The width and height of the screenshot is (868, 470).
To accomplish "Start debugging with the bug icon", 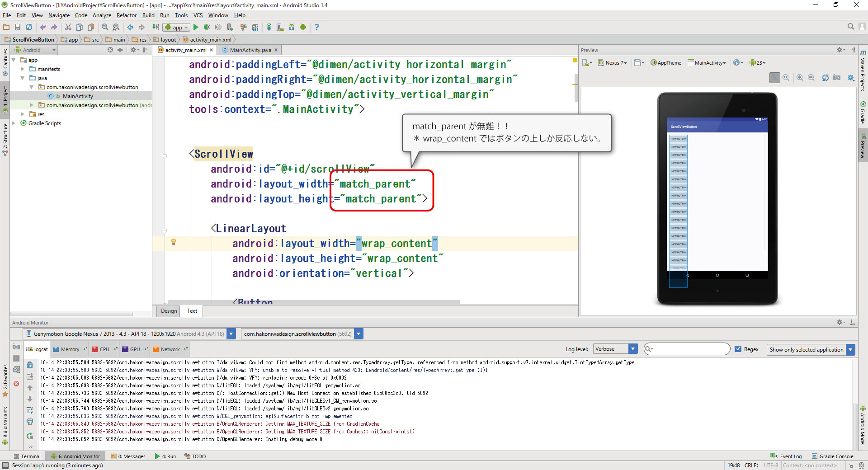I will tap(207, 27).
